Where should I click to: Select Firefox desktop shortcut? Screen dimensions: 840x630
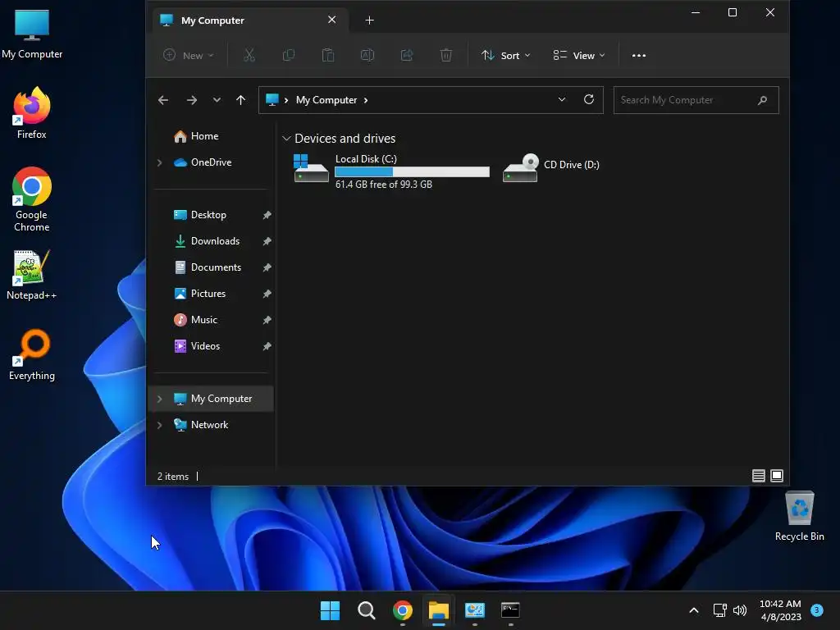(x=32, y=113)
